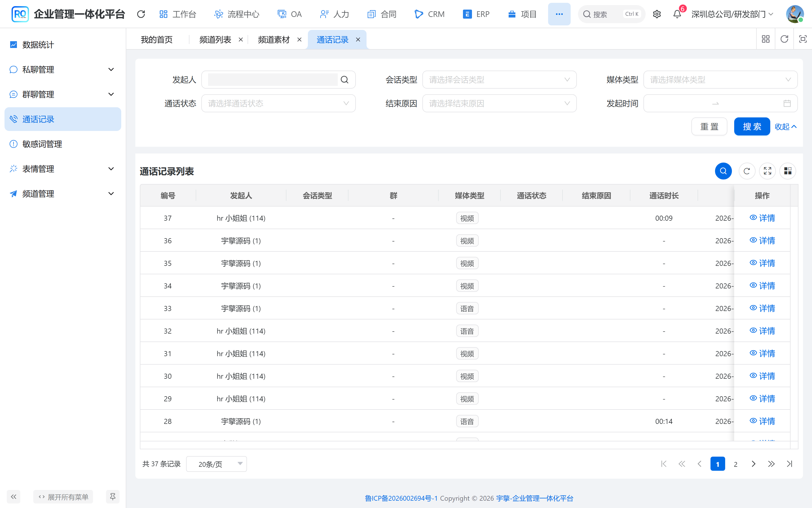Screen dimensions: 812x508
Task: Click the 搜索 search button
Action: pyautogui.click(x=752, y=127)
